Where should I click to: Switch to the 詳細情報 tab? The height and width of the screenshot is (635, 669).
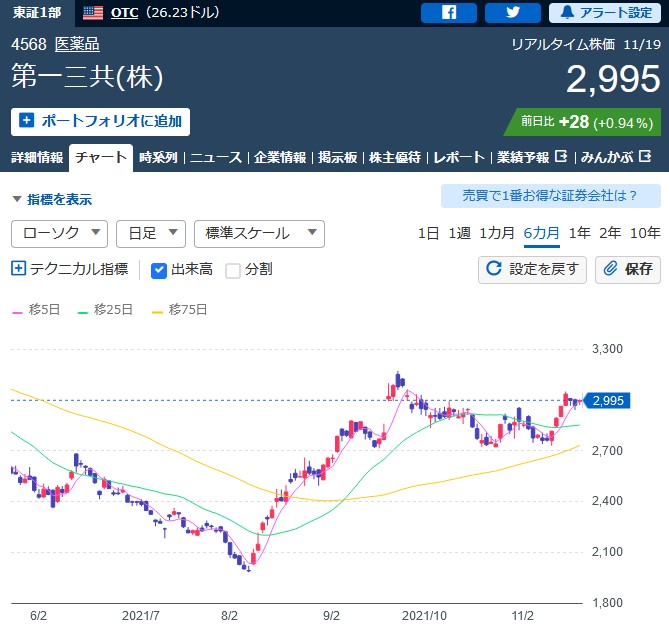click(x=37, y=157)
